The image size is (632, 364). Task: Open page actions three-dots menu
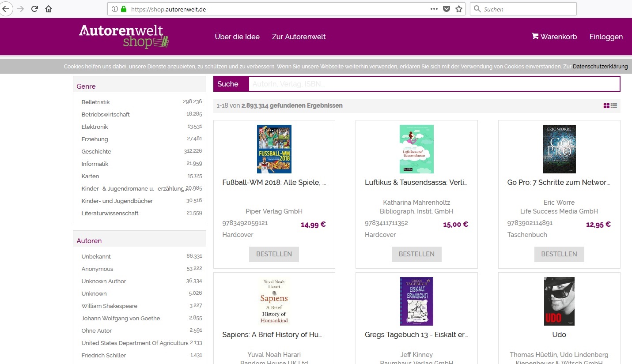point(434,9)
